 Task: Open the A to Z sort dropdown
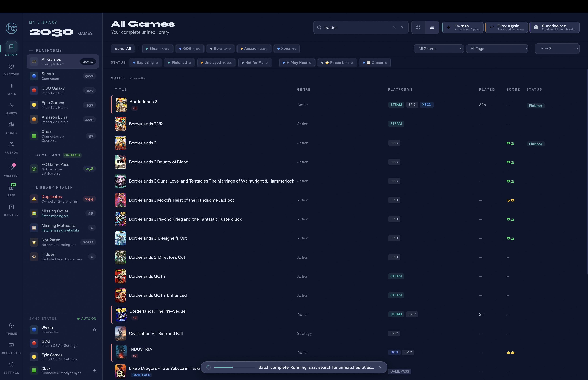coord(557,49)
